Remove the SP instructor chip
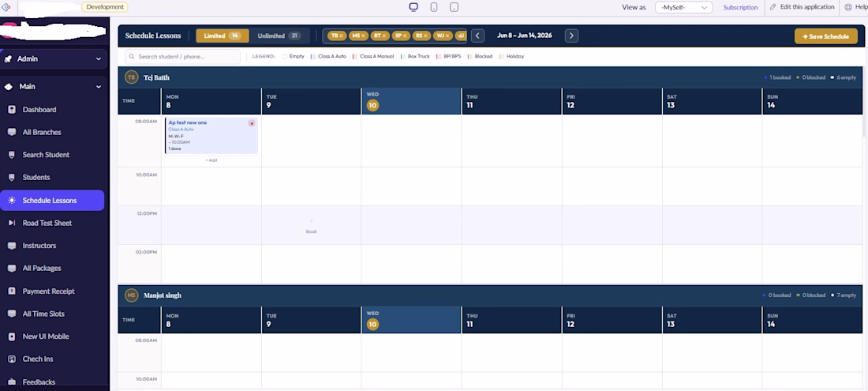 coord(405,36)
